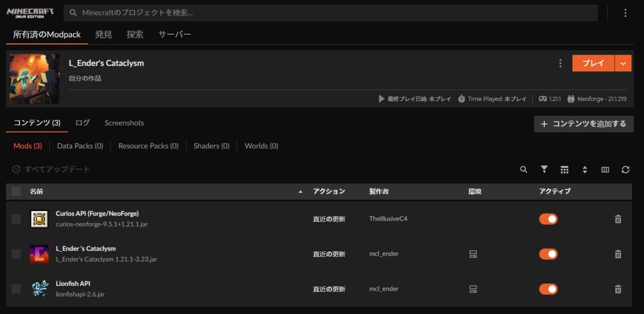This screenshot has width=644, height=314.
Task: Toggle L_Ender's Cataclysm mod active switch
Action: pyautogui.click(x=548, y=254)
